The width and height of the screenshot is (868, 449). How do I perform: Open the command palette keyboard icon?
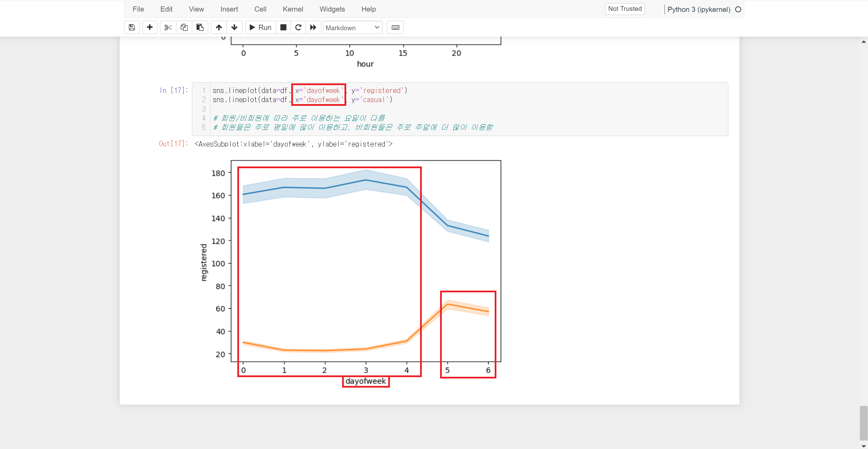[395, 27]
